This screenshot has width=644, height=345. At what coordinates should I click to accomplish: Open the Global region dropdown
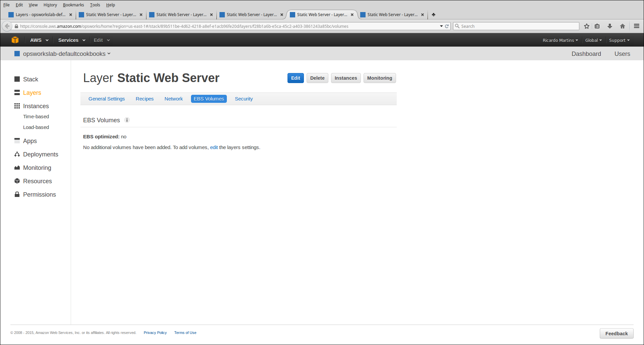(593, 40)
